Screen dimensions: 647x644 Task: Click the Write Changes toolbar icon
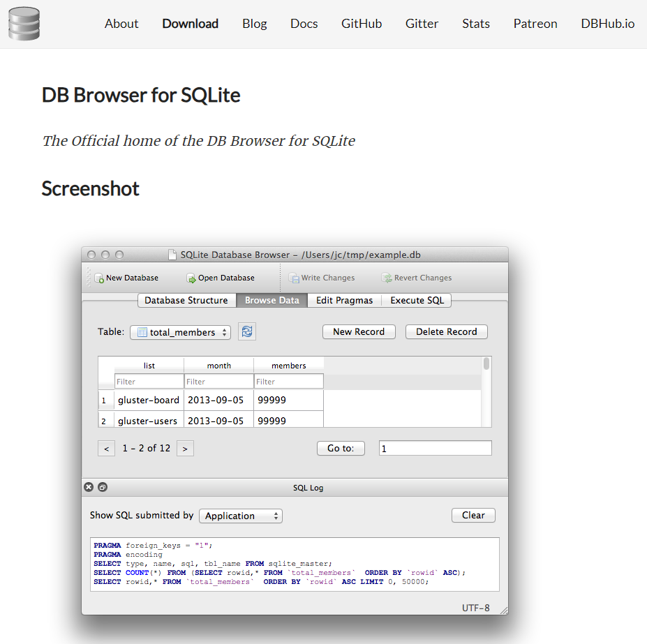[294, 278]
